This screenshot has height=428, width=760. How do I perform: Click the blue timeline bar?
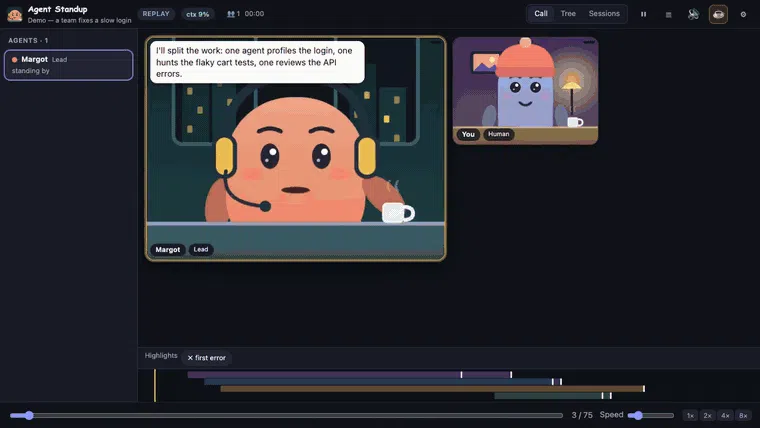coord(383,382)
